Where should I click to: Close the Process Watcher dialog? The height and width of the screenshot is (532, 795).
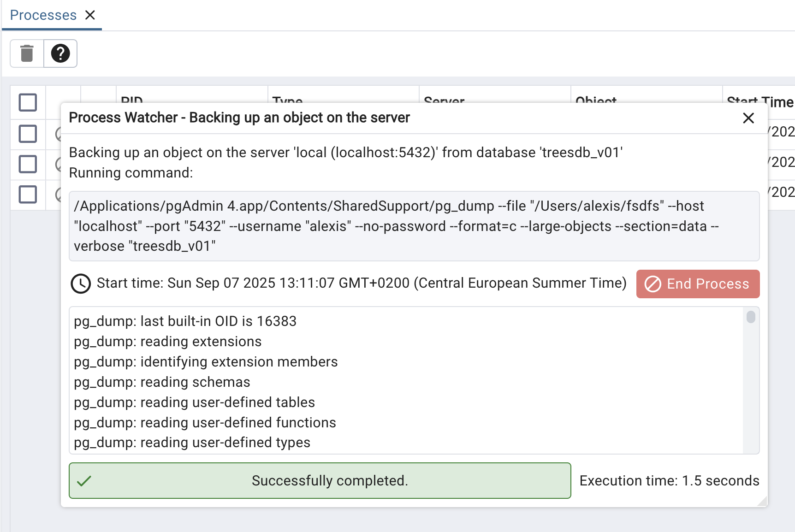click(x=748, y=118)
